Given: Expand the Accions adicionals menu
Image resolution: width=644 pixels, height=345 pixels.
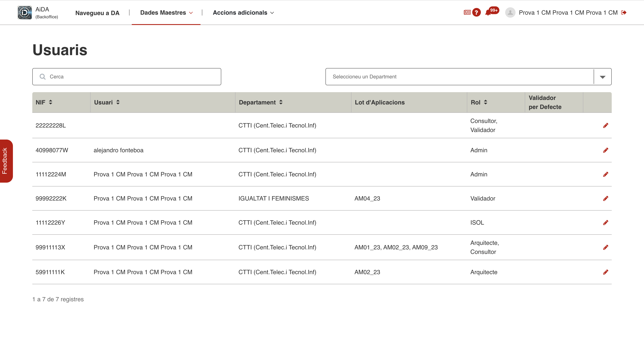Looking at the screenshot, I should pos(243,12).
